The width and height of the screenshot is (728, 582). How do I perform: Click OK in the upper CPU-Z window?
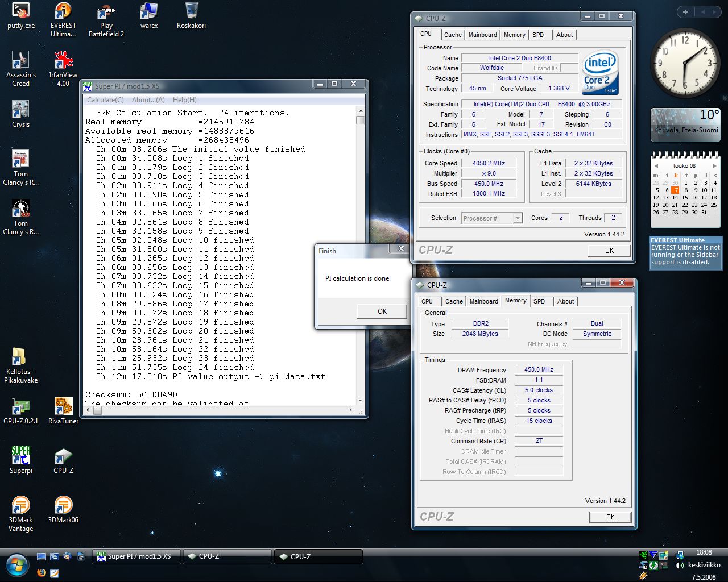pos(609,250)
